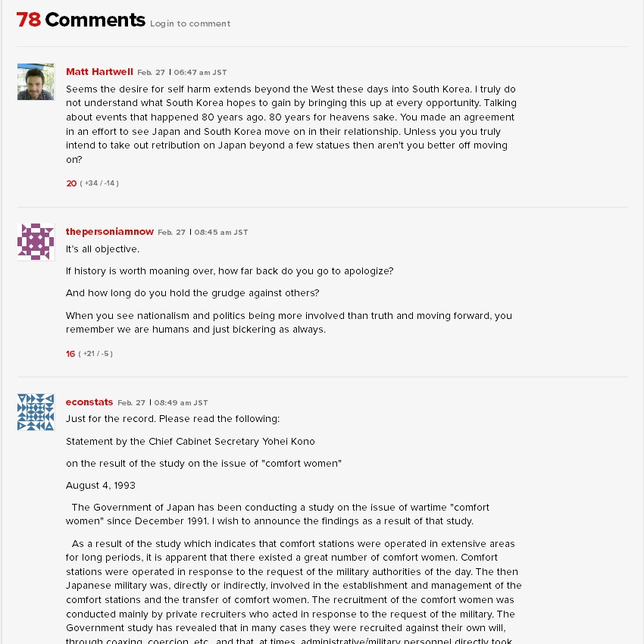Viewport: 644px width, 644px height.
Task: Open Matt Hartwell's user profile name
Action: tap(99, 72)
